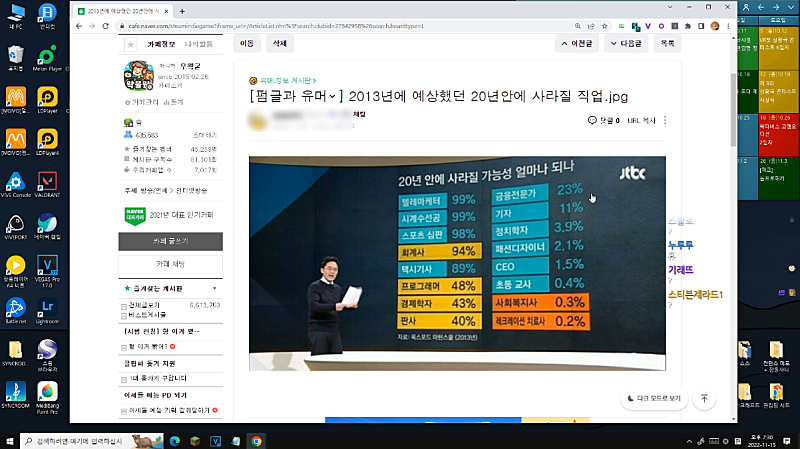Viewport: 800px width, 449px height.
Task: Toggle checkbox beside 형 이거 봤어?
Action: pos(123,347)
